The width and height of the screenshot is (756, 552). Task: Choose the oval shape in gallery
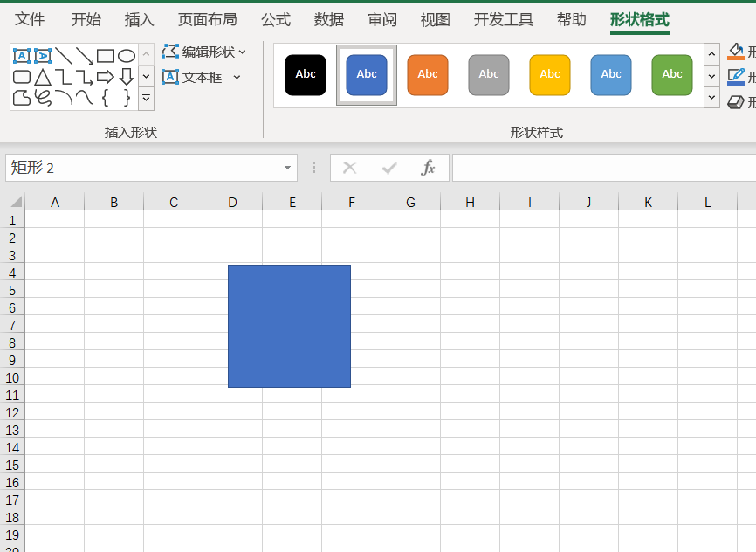tap(127, 56)
